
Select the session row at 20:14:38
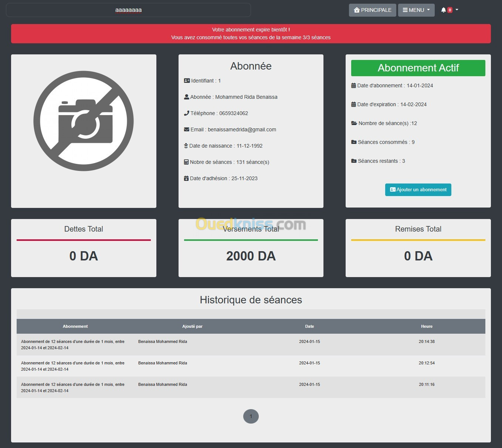pyautogui.click(x=251, y=345)
